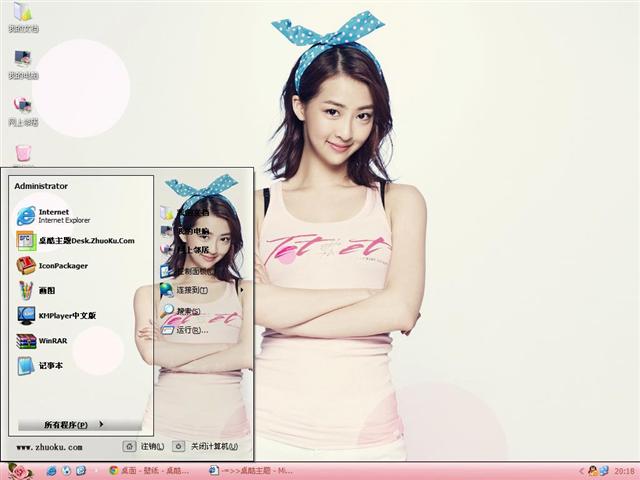The width and height of the screenshot is (640, 480).
Task: Launch IconPackager from the Start menu
Action: (52, 266)
